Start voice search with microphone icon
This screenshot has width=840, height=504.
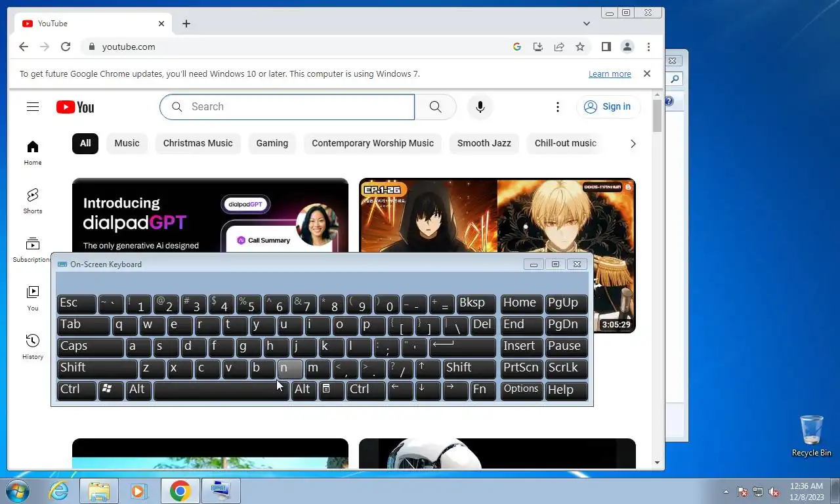tap(480, 107)
